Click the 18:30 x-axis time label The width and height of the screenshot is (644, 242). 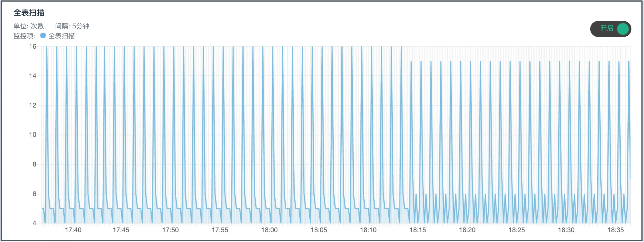[566, 230]
